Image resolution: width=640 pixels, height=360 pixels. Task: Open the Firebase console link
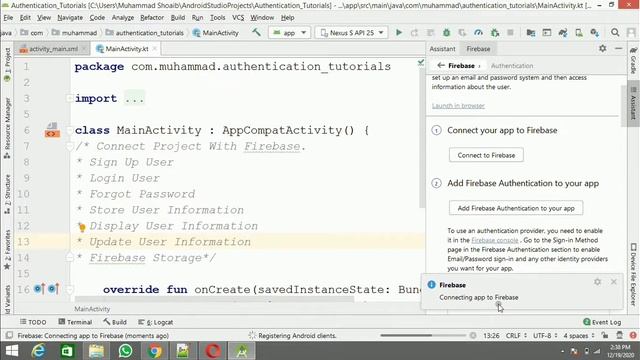[x=494, y=240]
